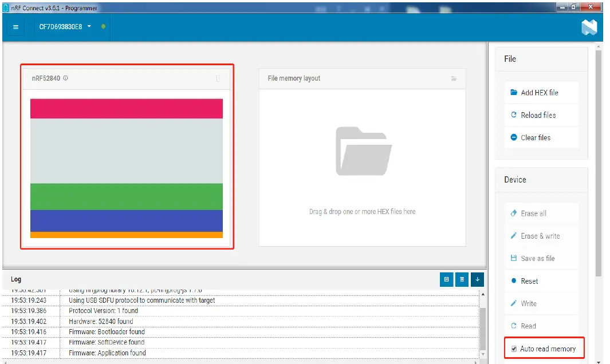The height and width of the screenshot is (364, 610).
Task: Click the Reset circle icon
Action: click(514, 281)
